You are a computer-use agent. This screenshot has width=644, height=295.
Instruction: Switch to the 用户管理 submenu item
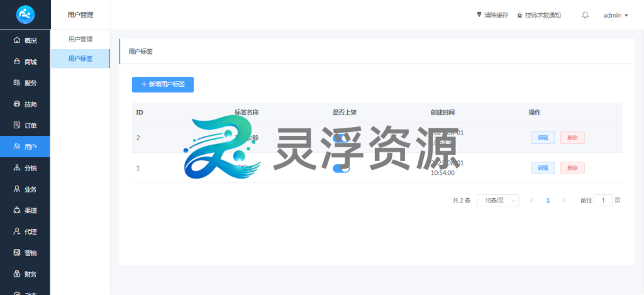(80, 40)
